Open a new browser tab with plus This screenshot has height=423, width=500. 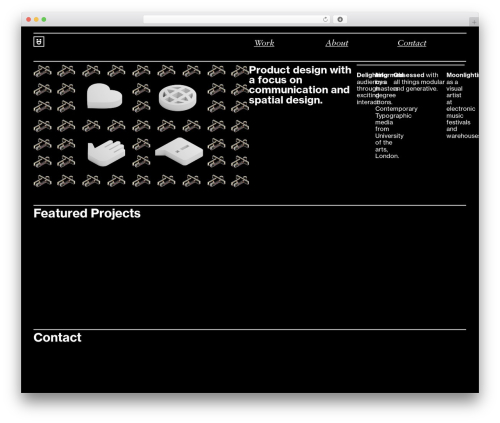click(474, 22)
